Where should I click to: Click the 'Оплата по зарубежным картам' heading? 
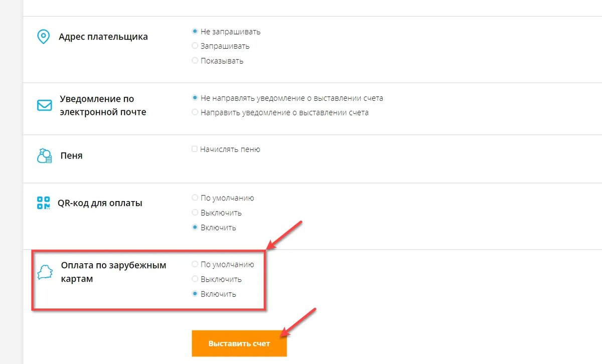(x=113, y=272)
